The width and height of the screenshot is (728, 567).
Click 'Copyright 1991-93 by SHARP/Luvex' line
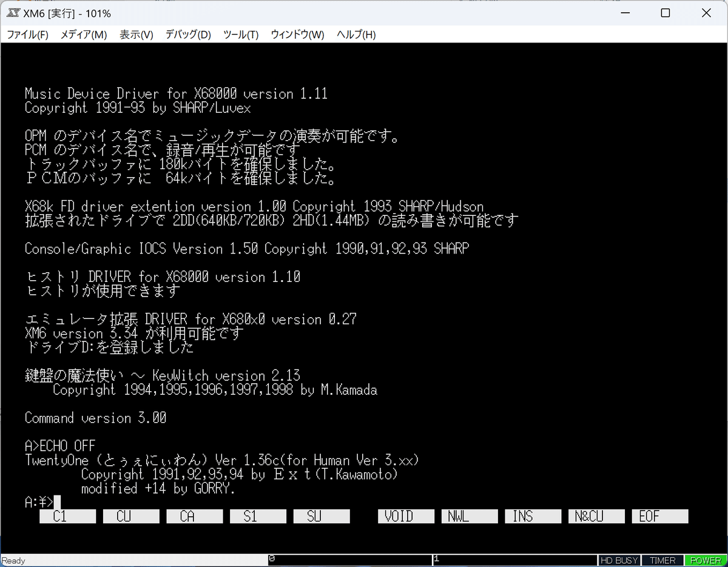click(x=138, y=108)
